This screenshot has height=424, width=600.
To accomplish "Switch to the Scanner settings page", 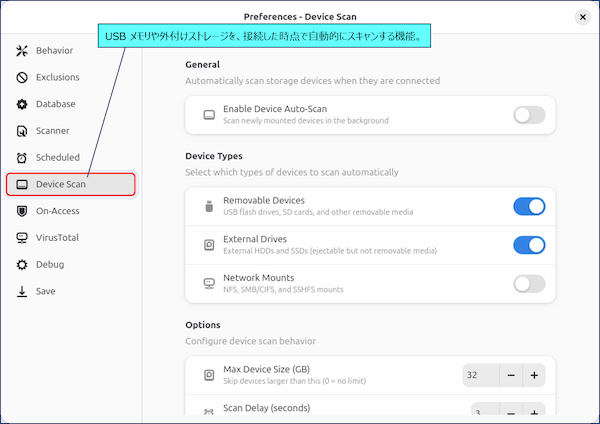I will (71, 131).
